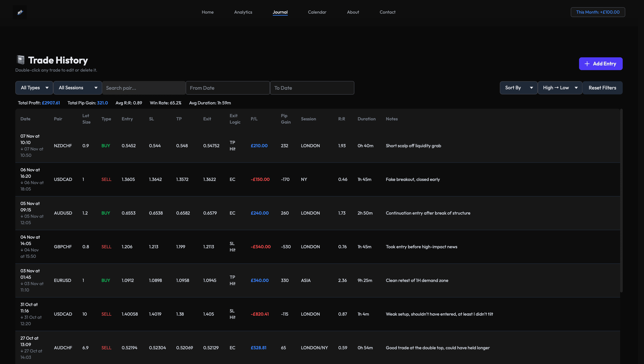Navigate to the Analytics page
Viewport: 644px width, 364px height.
point(243,12)
